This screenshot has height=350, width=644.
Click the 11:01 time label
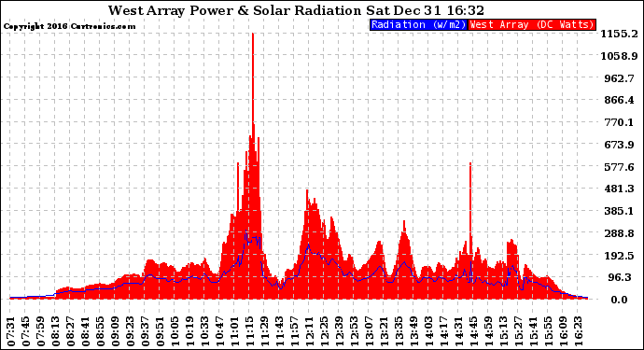pos(235,331)
